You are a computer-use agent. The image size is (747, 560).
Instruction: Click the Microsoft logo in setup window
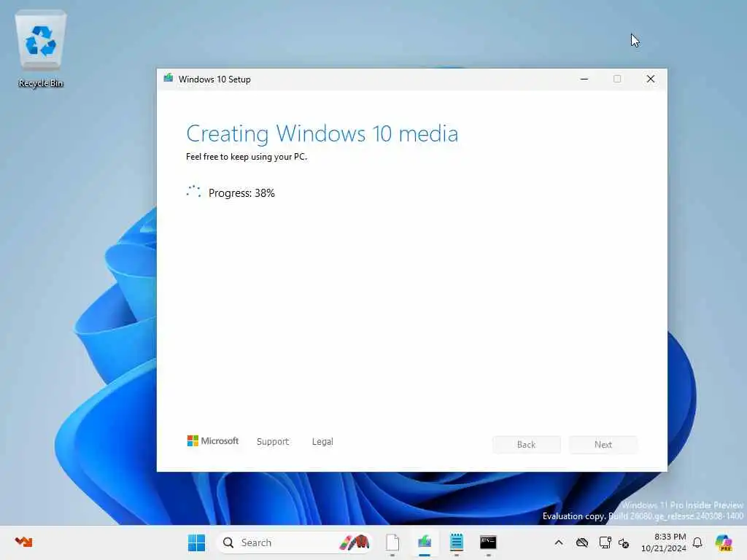[x=212, y=441]
